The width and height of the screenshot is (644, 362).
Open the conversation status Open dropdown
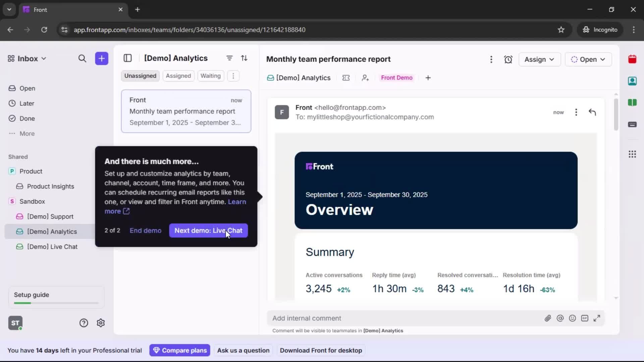point(589,59)
